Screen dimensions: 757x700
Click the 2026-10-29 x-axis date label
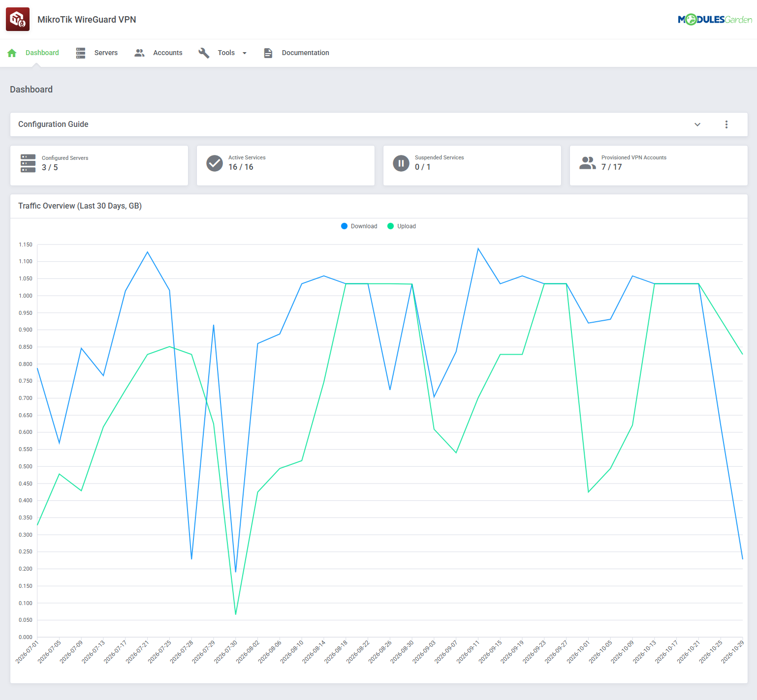tap(732, 652)
